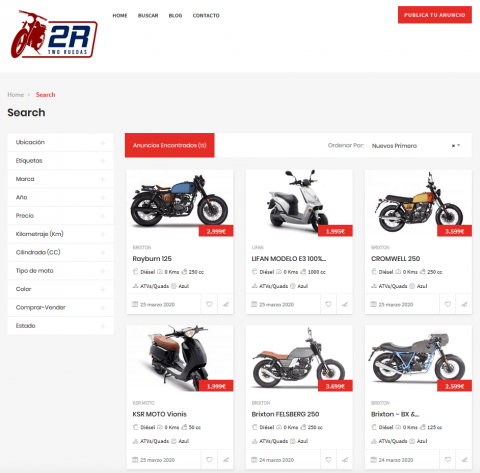This screenshot has height=473, width=480.
Task: Favorite the Brixton – BX listing heart
Action: click(448, 460)
